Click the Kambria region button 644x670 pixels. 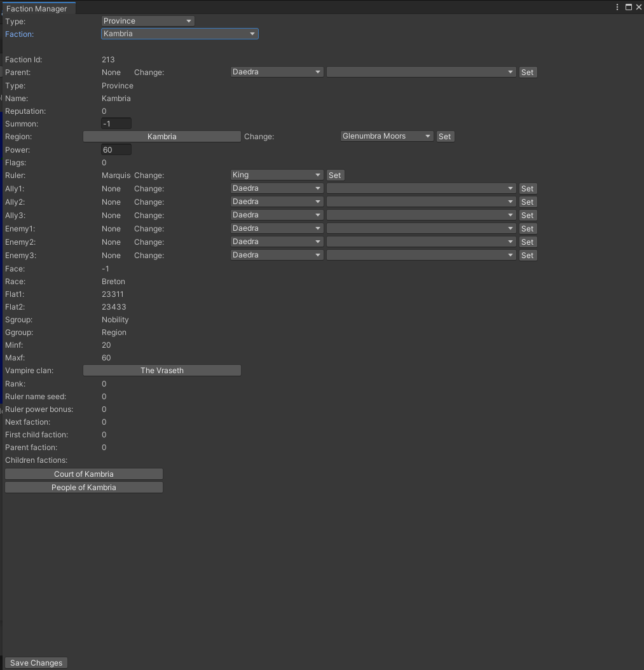point(162,136)
